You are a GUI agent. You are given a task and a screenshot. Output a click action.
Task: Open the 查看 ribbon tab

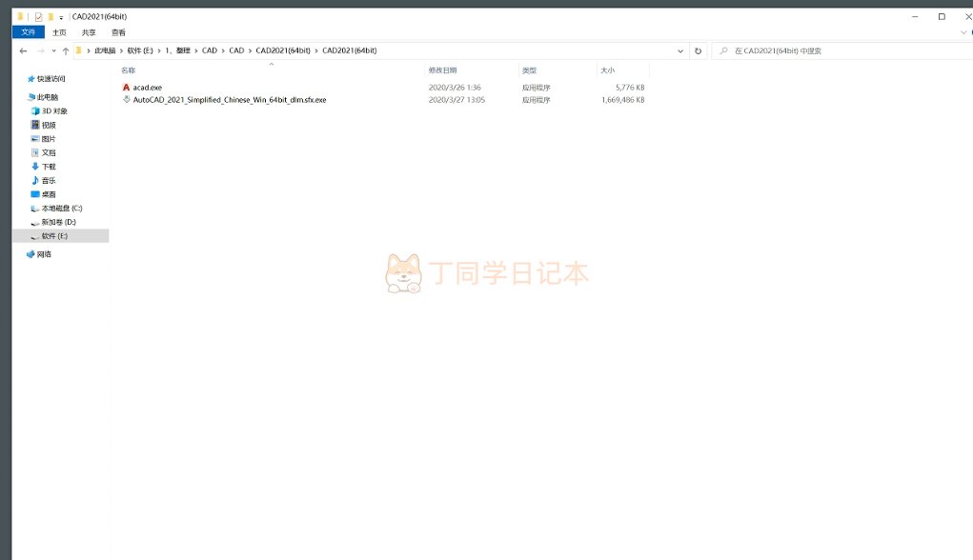118,32
